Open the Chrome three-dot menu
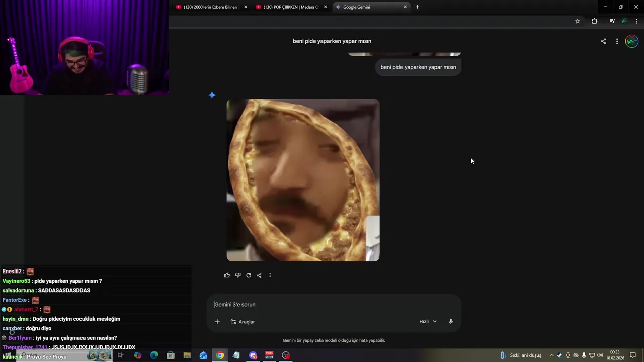Viewport: 644px width, 362px height. tap(636, 21)
